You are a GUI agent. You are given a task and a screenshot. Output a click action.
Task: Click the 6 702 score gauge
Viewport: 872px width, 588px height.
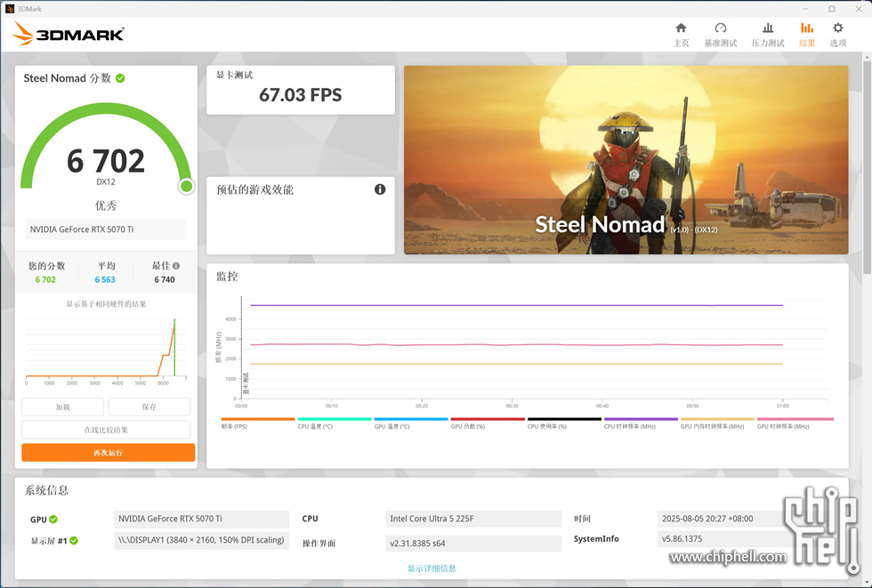pos(106,150)
